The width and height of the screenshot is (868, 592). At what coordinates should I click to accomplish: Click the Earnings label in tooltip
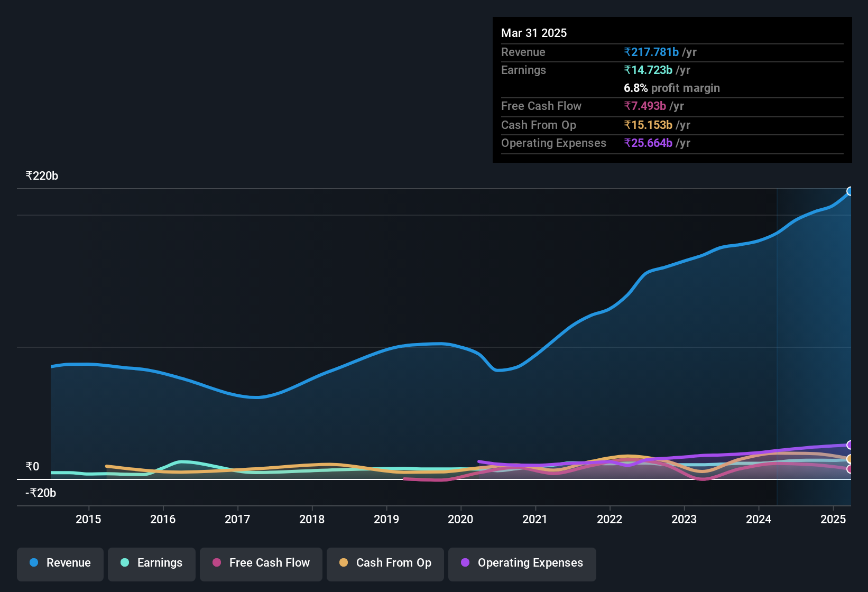coord(523,70)
